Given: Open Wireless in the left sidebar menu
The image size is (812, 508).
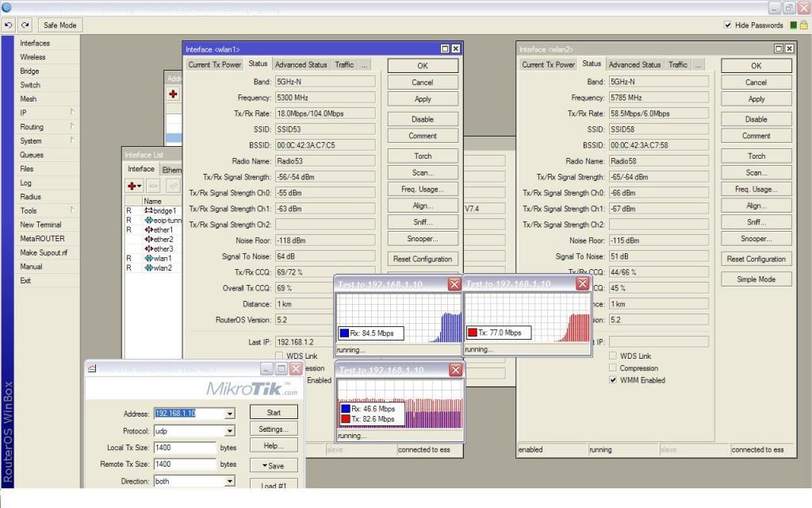Looking at the screenshot, I should tap(33, 57).
